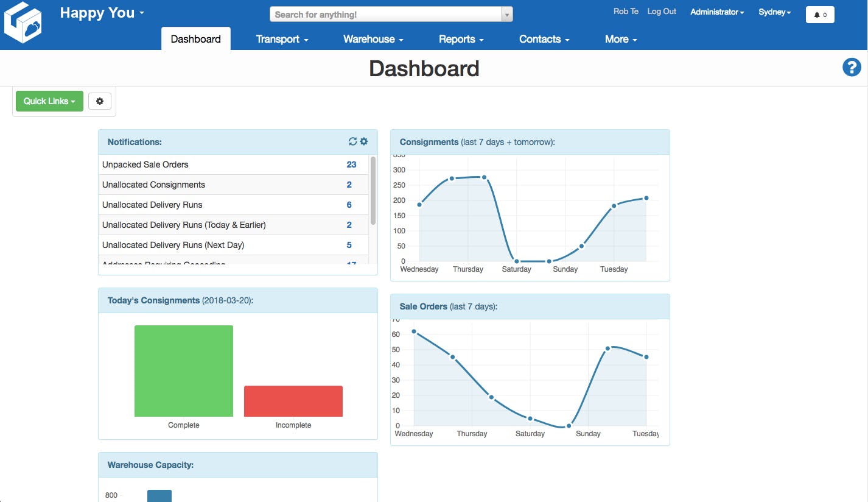Click the green Complete consignments bar
The image size is (868, 502).
coord(183,372)
